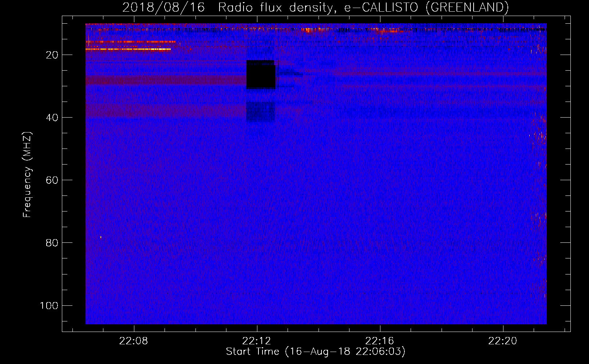Click the 20 MHz frequency tick label
Image resolution: width=589 pixels, height=364 pixels.
tap(52, 55)
